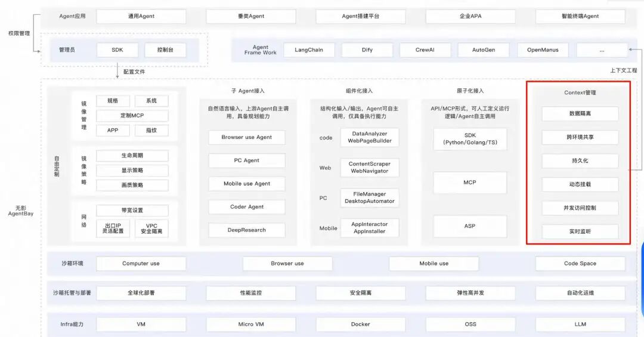Click the 智能终端Agent box
644x337 pixels.
point(580,17)
